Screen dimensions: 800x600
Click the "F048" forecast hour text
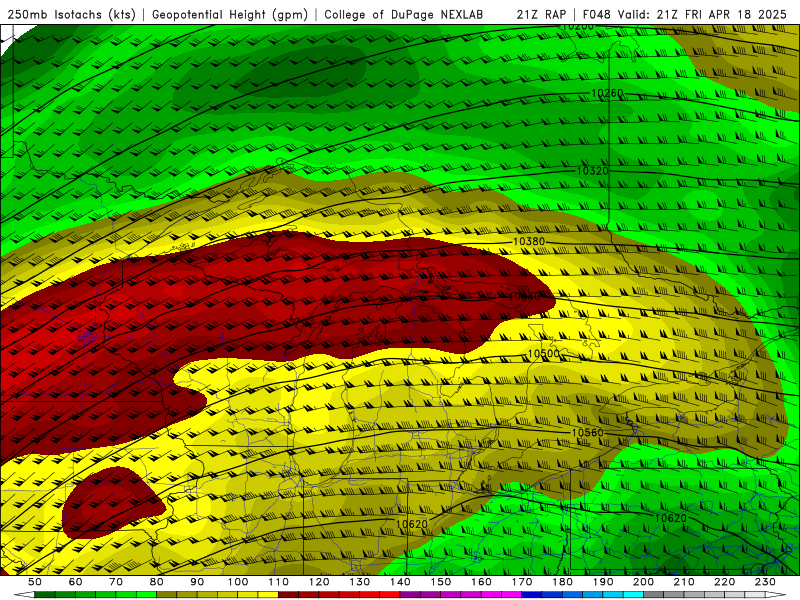tap(596, 14)
